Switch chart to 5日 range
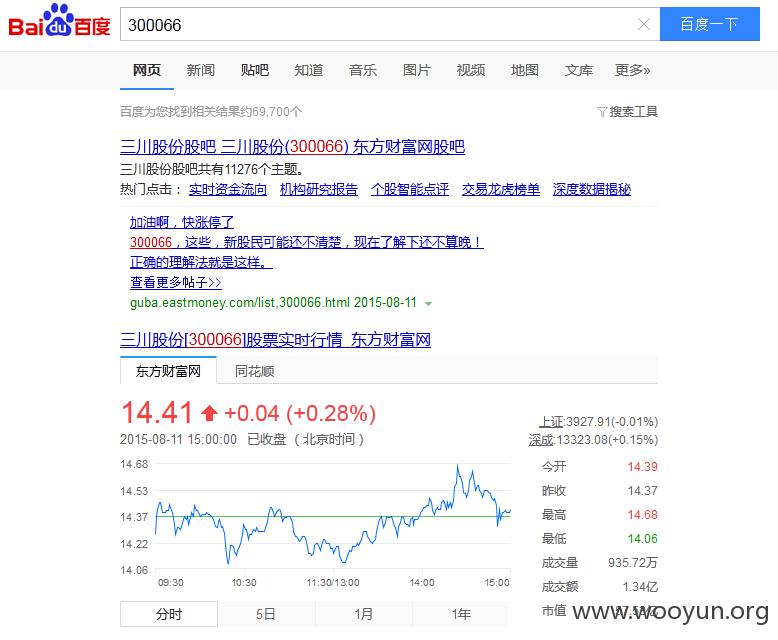This screenshot has width=778, height=640. [x=266, y=614]
